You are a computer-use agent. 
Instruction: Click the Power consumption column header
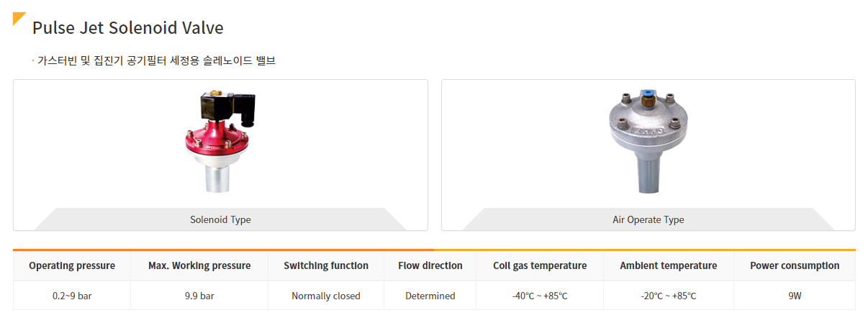[795, 265]
